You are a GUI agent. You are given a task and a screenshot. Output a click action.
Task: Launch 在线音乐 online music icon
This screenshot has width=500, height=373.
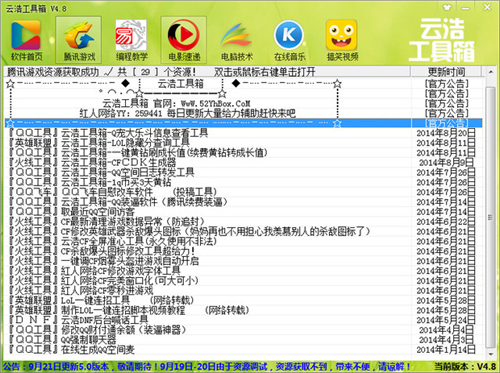289,40
